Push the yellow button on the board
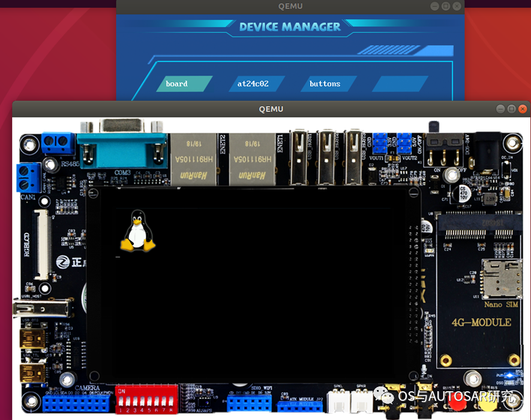The width and height of the screenshot is (531, 420). pos(488,403)
